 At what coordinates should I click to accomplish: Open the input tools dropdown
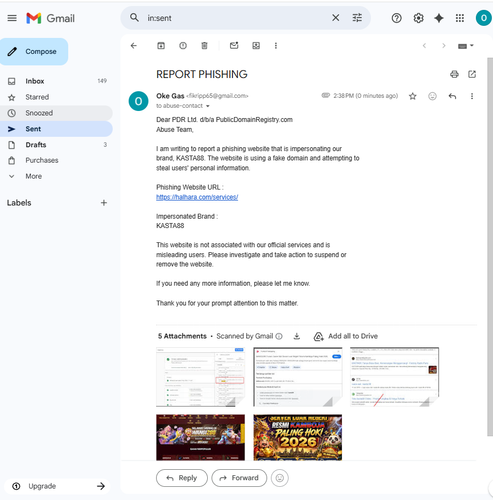coord(466,46)
